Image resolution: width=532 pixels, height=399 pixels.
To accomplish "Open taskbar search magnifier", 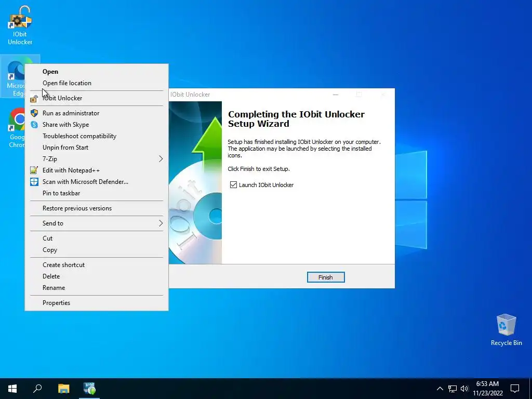I will 37,389.
